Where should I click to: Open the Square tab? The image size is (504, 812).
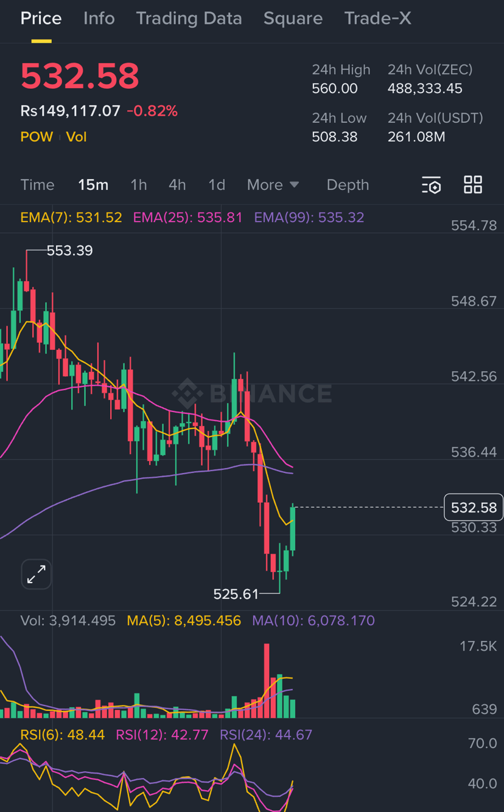point(293,18)
